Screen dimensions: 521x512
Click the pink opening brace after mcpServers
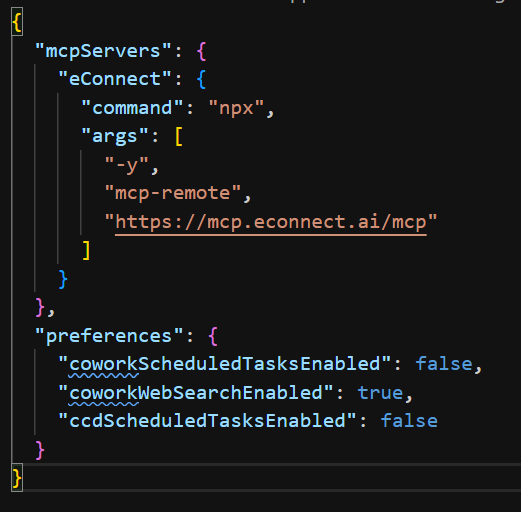[x=201, y=51]
